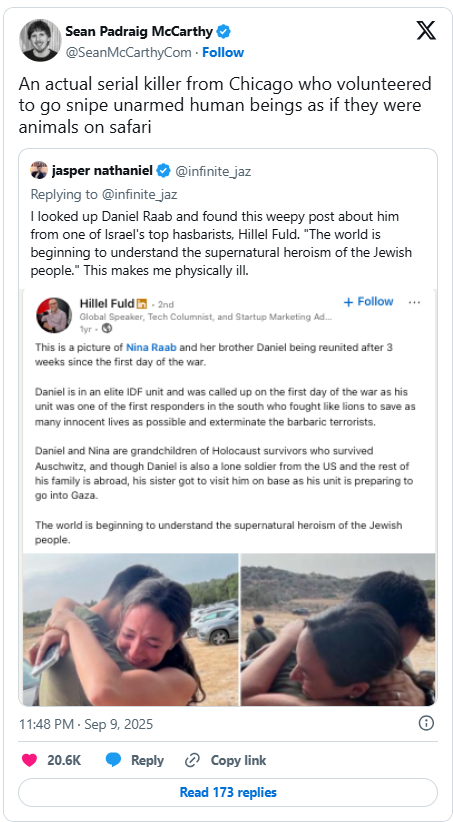Click the 11:48 PM Sep 9, 2025 timestamp

[x=86, y=724]
